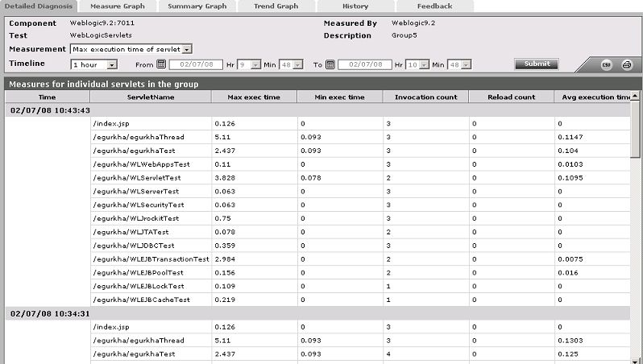The width and height of the screenshot is (643, 364).
Task: Click the 0.1147 avg execution time value
Action: pos(570,138)
